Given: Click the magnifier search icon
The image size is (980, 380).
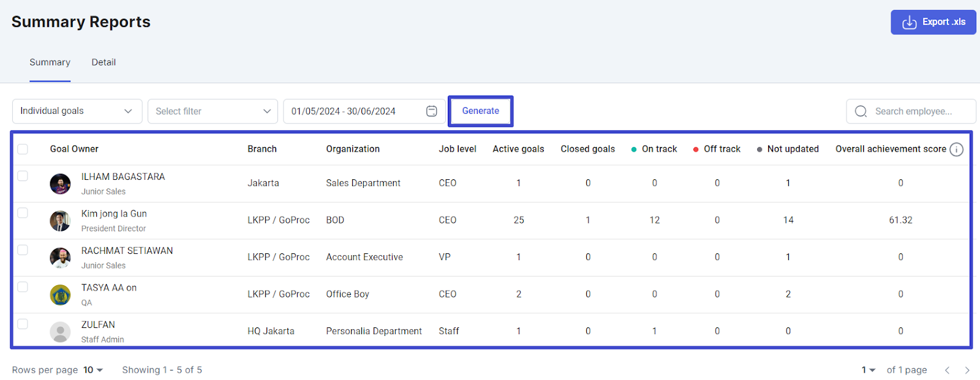Looking at the screenshot, I should [x=861, y=111].
